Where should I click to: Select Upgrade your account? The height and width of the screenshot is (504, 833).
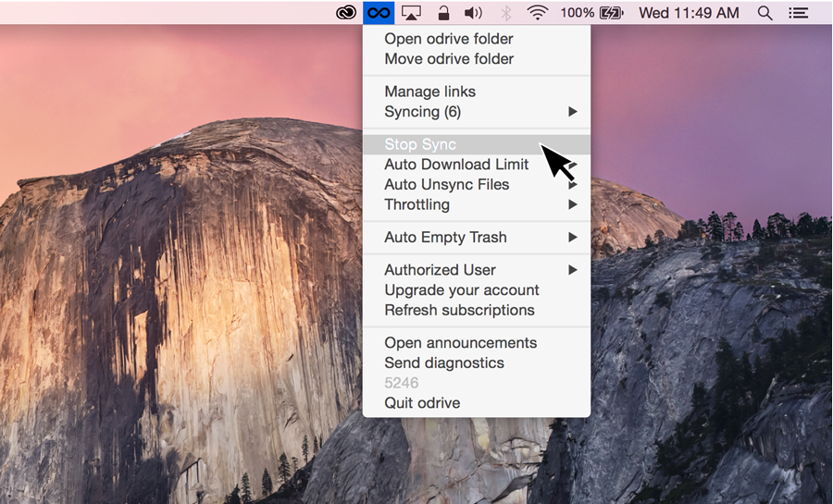[477, 290]
